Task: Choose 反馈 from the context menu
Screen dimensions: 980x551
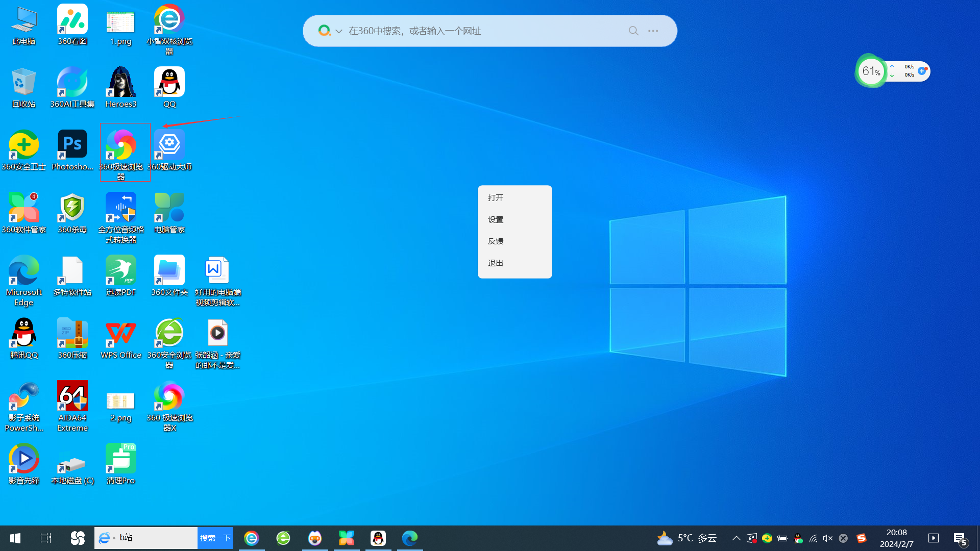Action: (x=514, y=241)
